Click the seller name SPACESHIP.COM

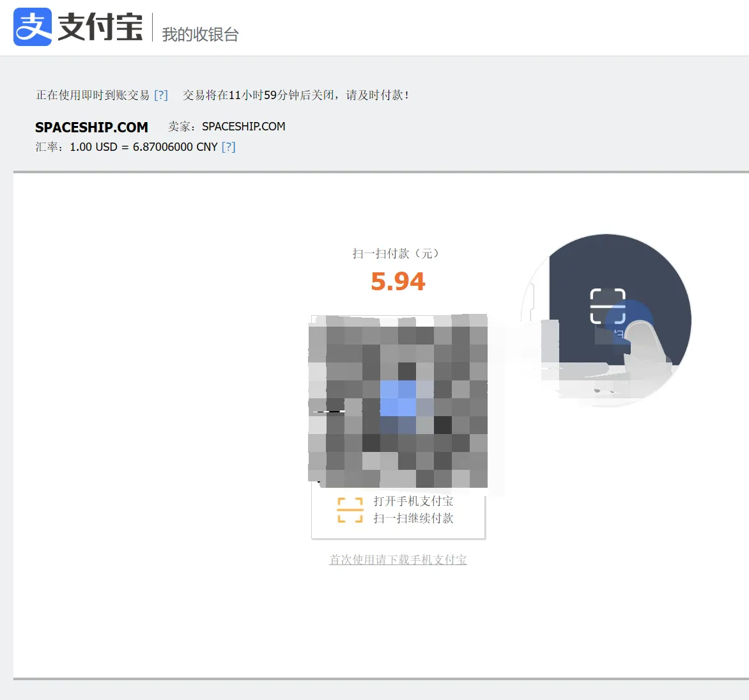click(x=243, y=126)
